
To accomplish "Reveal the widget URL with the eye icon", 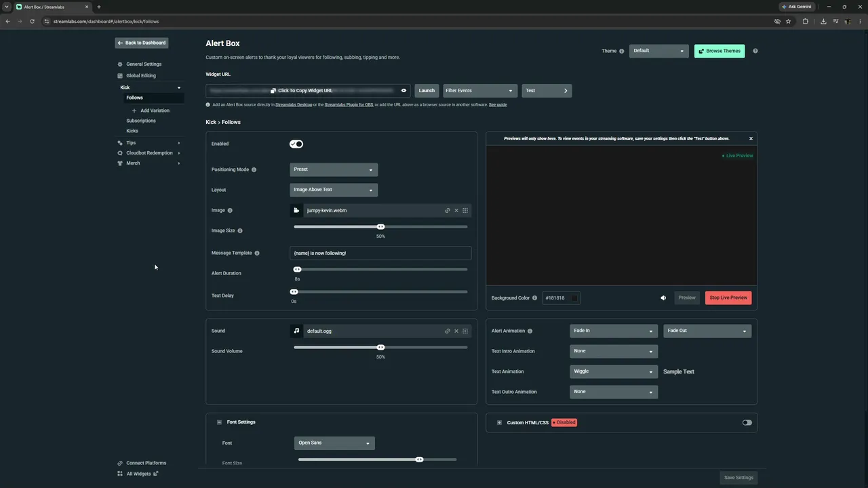I will (x=403, y=91).
